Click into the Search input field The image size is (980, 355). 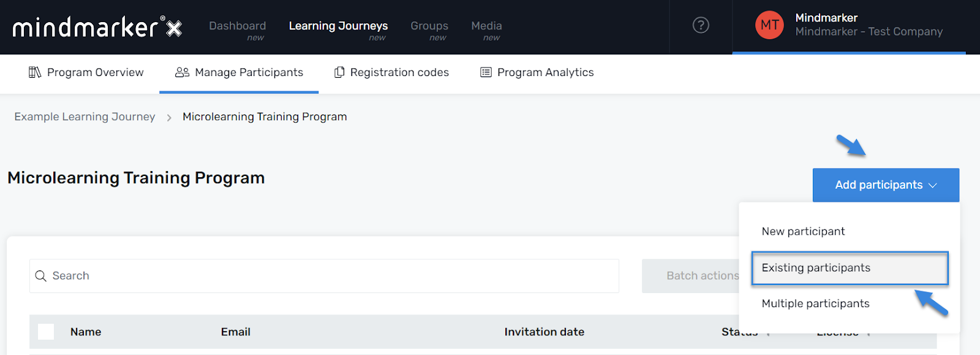(x=324, y=276)
